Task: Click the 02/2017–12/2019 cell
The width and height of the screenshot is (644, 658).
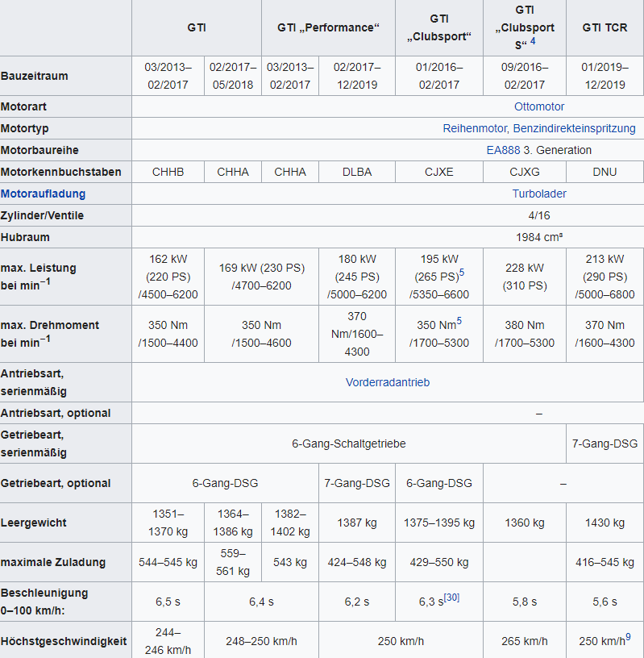Action: coord(357,76)
